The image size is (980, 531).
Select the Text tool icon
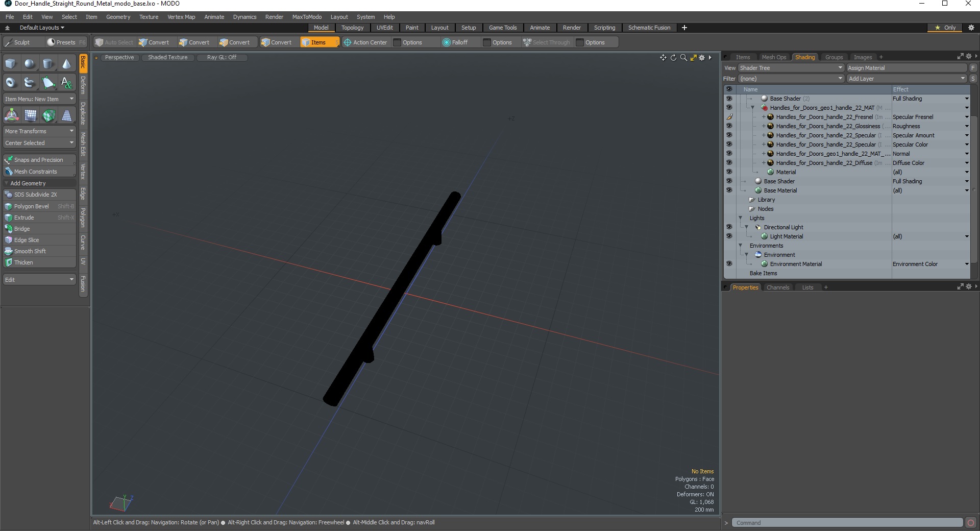(x=66, y=82)
